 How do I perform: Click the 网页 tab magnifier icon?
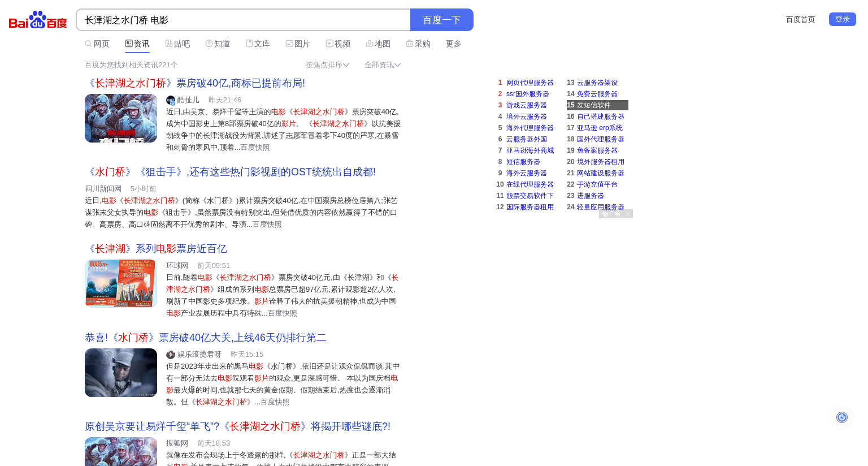88,44
